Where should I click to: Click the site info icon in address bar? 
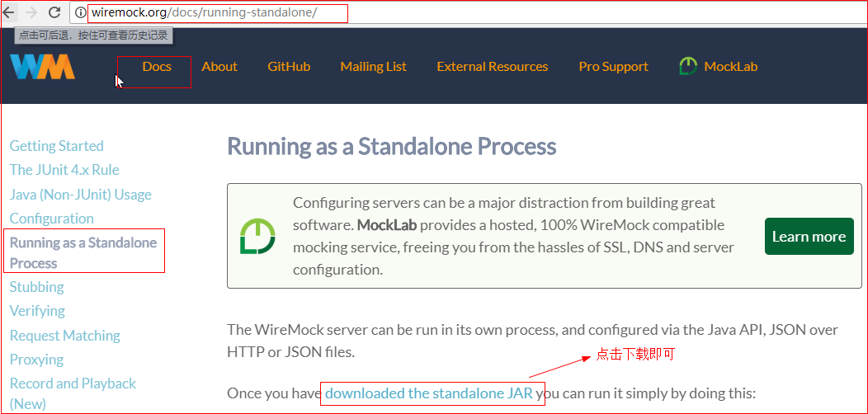click(81, 12)
